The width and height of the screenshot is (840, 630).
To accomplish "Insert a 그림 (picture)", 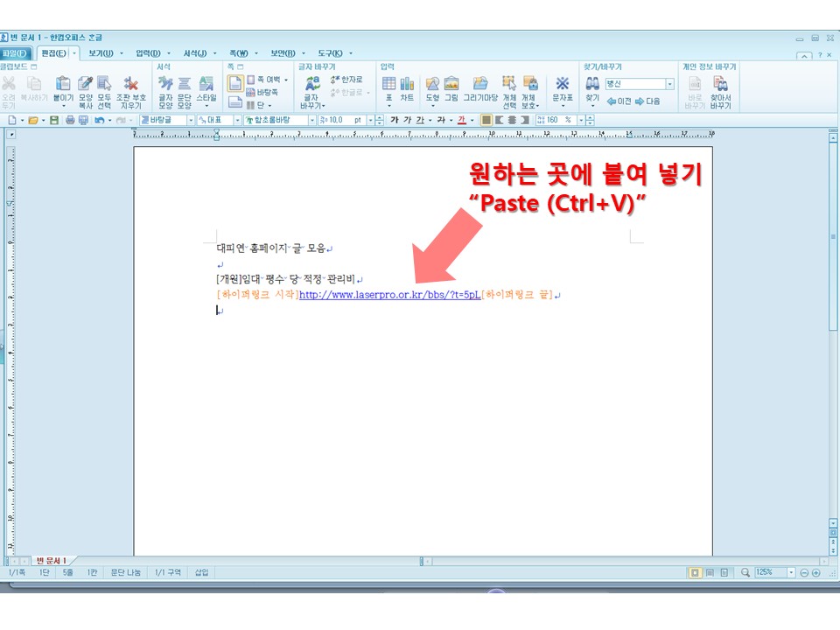I will pyautogui.click(x=451, y=88).
